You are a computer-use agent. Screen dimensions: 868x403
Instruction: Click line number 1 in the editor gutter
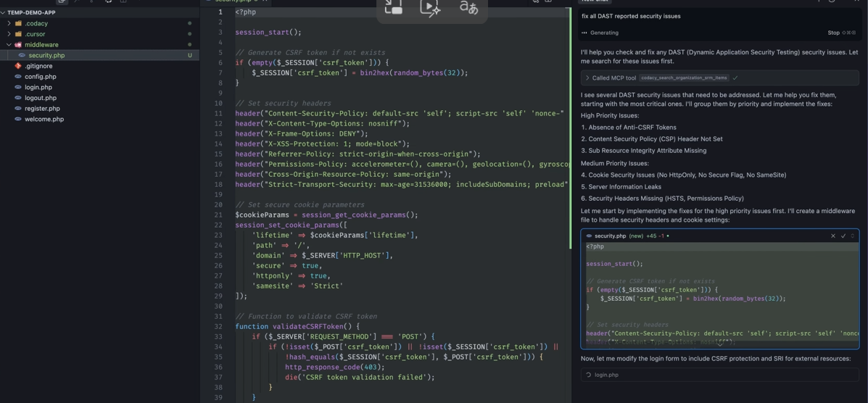(221, 12)
